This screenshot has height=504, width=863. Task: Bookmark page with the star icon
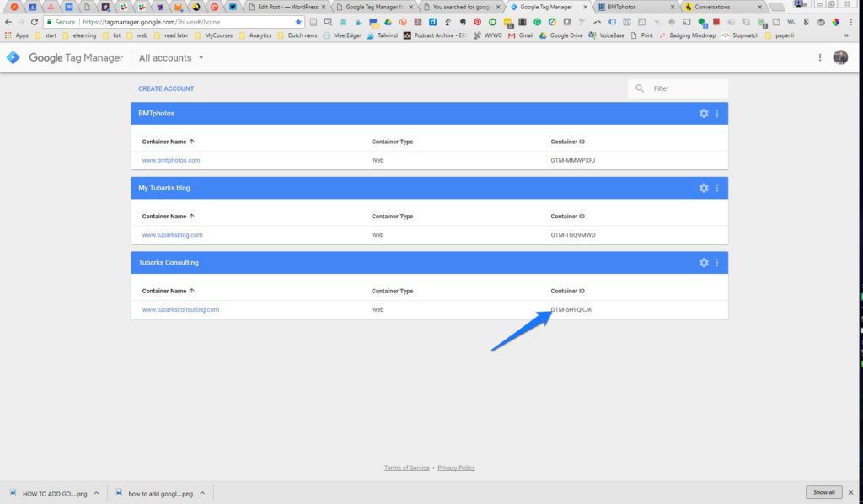coord(298,22)
